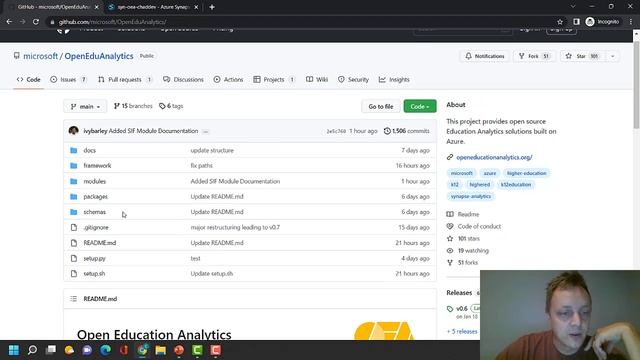This screenshot has width=640, height=360.
Task: Open the .gitignore file
Action: 96,227
